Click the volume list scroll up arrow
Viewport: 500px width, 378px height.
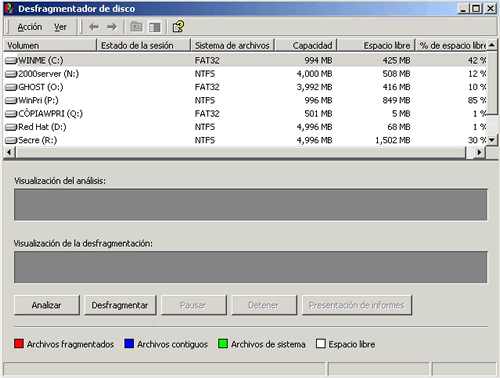point(492,45)
